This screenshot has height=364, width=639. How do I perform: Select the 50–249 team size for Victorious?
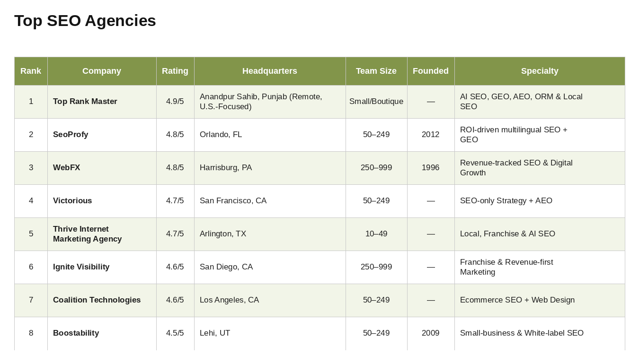376,201
